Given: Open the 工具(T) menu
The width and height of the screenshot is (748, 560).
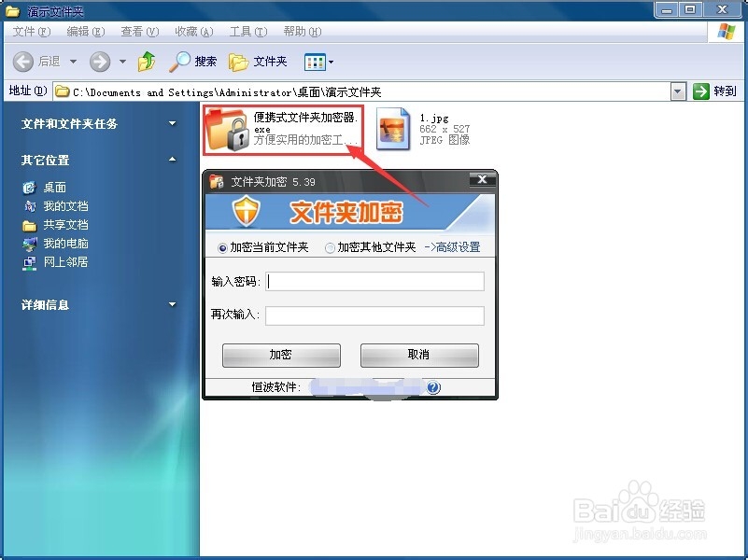Looking at the screenshot, I should (248, 32).
